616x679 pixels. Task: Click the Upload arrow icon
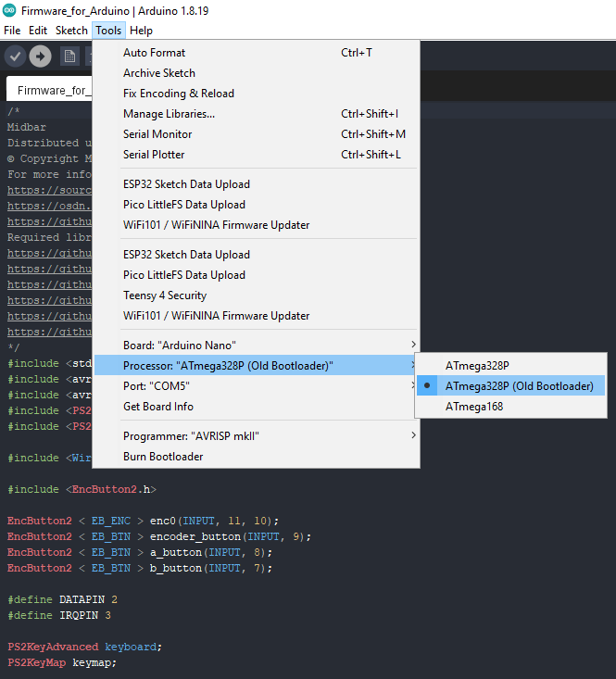click(40, 57)
